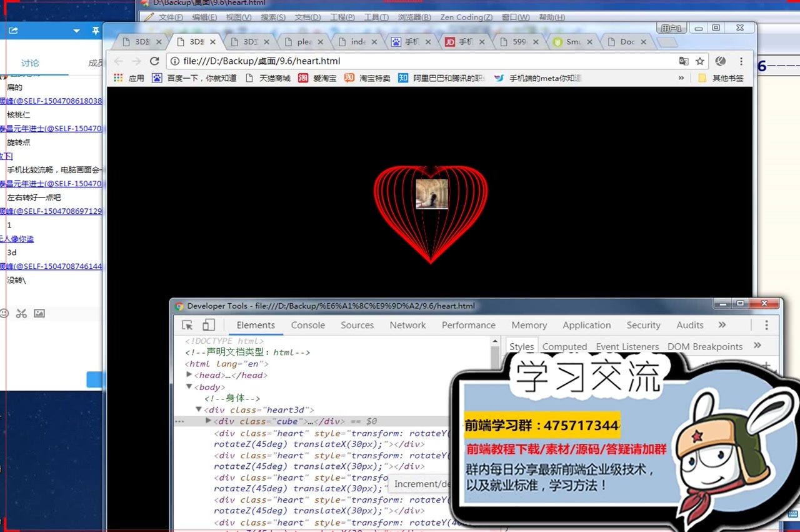Open Zen Coding(Z) menu in editor
This screenshot has width=800, height=532.
click(x=466, y=17)
